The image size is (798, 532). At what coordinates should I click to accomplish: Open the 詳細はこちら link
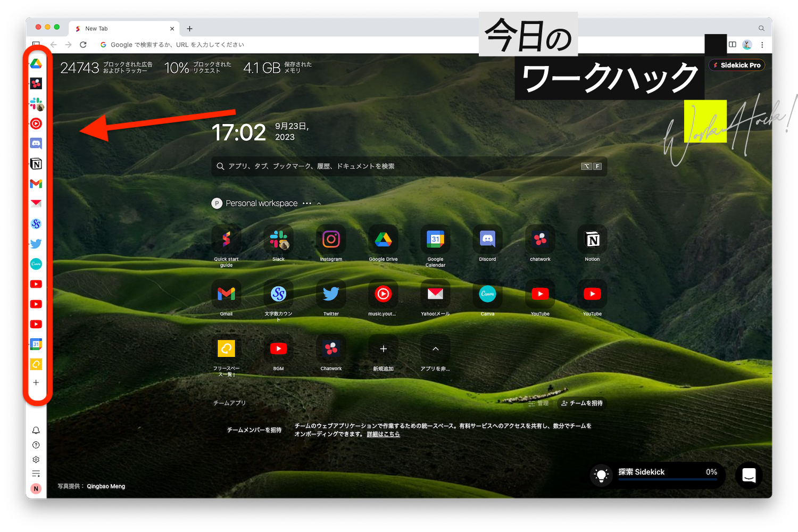[x=383, y=434]
